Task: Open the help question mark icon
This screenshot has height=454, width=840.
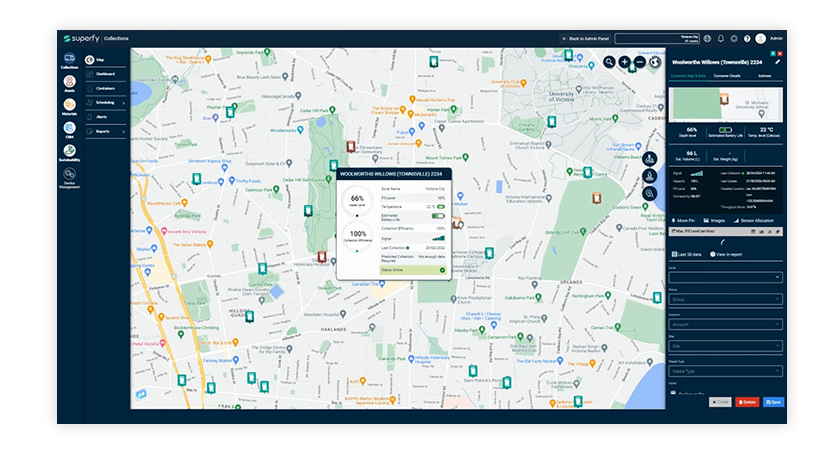Action: point(747,39)
